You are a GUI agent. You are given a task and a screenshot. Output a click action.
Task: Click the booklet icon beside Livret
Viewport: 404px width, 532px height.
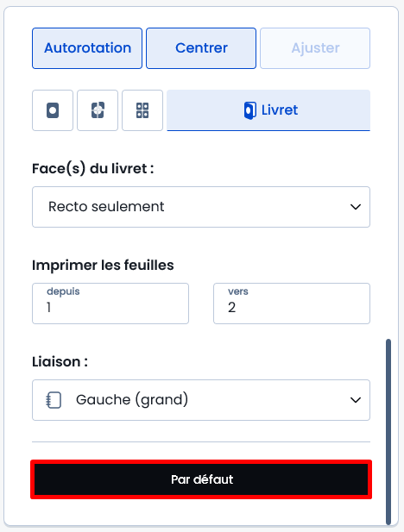[x=249, y=110]
